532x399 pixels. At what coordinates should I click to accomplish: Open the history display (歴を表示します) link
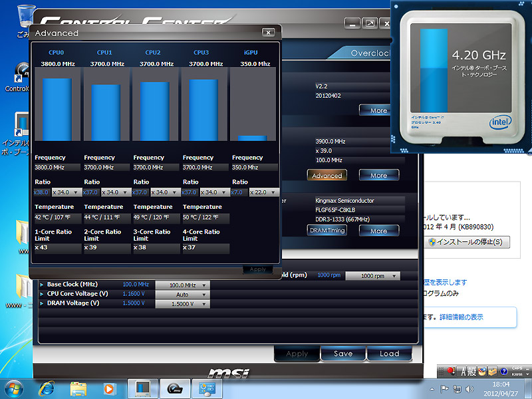point(446,282)
